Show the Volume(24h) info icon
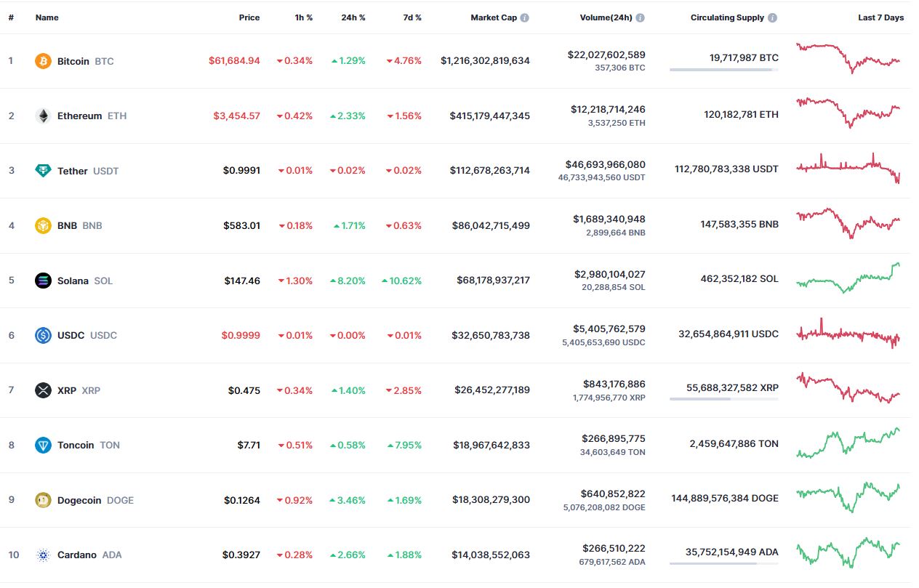919x588 pixels. [640, 17]
